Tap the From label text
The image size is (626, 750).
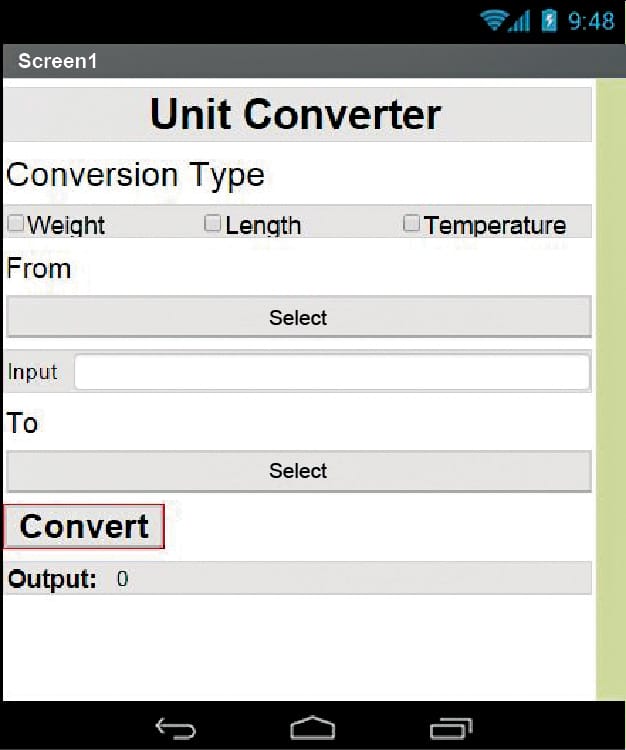coord(39,268)
